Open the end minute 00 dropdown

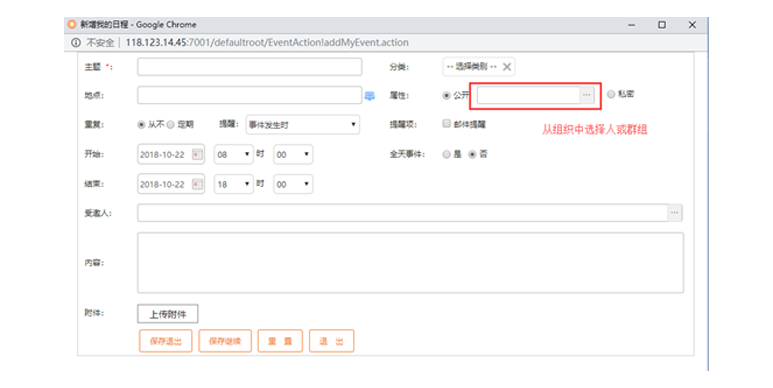click(x=293, y=184)
